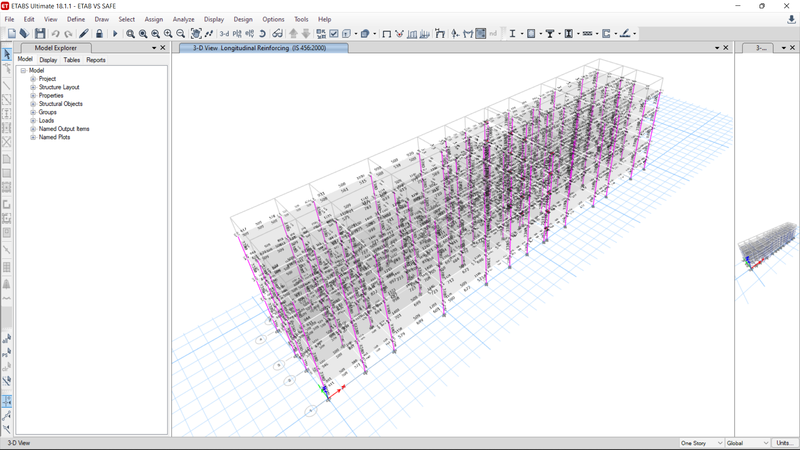This screenshot has height=450, width=800.
Task: Move down in list with down arrow icon
Action: 306,34
